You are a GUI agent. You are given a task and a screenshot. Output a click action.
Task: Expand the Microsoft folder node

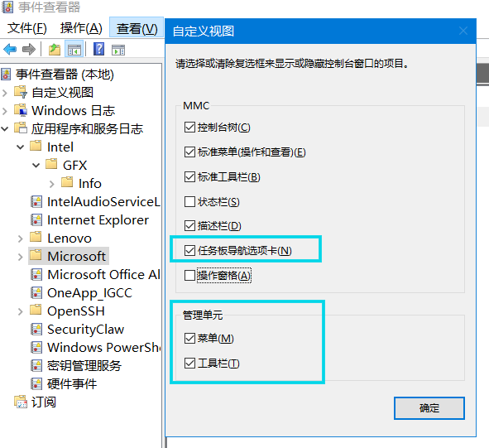coord(21,257)
